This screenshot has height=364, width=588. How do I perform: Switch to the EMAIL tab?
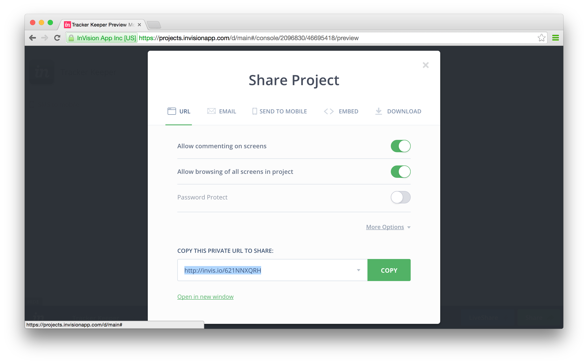tap(227, 111)
